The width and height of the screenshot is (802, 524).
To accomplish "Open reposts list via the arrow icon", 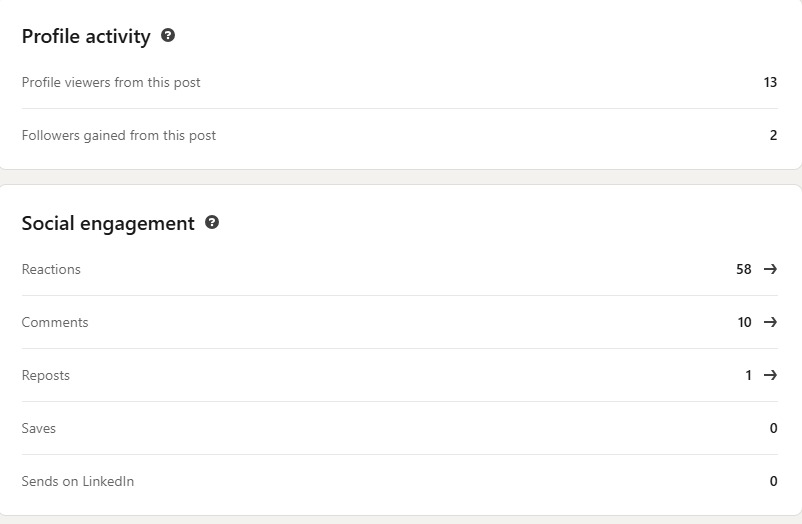I will (770, 375).
